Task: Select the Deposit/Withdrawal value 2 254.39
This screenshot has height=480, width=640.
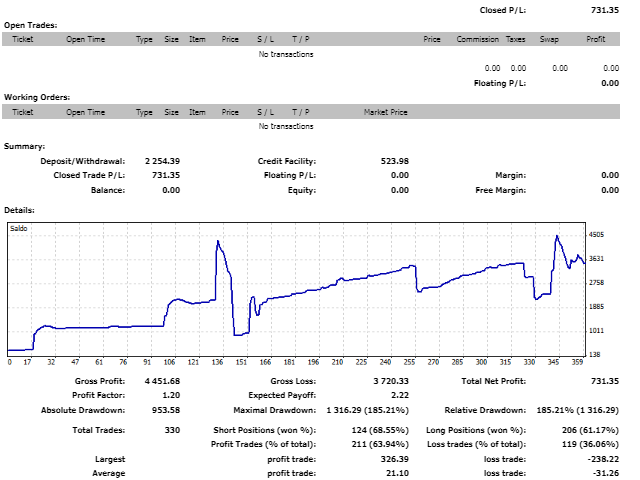Action: [162, 161]
